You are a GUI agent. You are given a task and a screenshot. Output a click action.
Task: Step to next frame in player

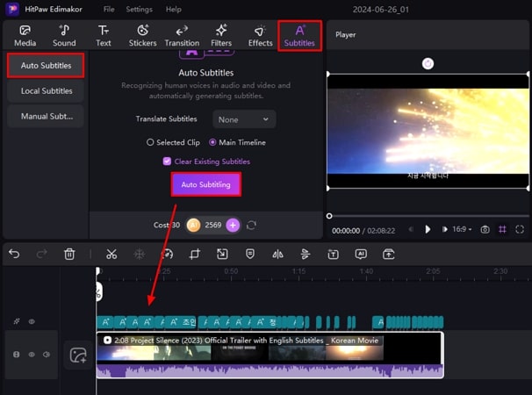pyautogui.click(x=444, y=229)
